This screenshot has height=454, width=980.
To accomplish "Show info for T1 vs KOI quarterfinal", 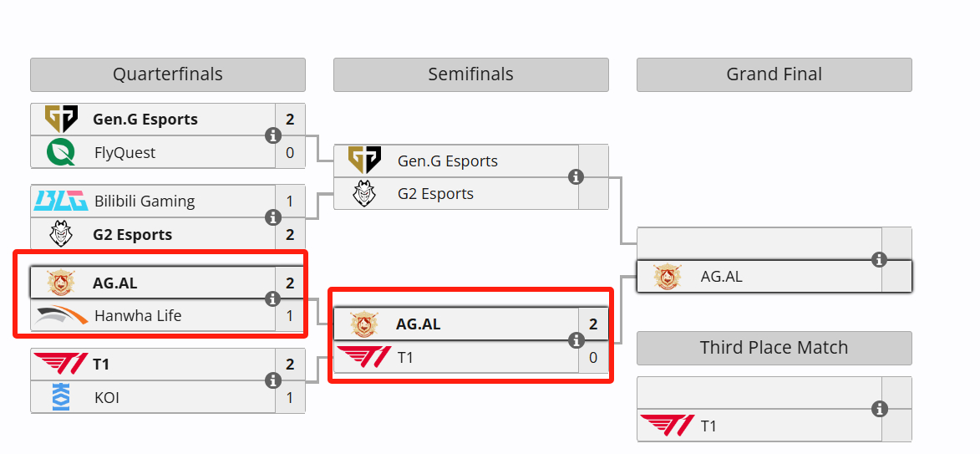I will click(x=272, y=380).
